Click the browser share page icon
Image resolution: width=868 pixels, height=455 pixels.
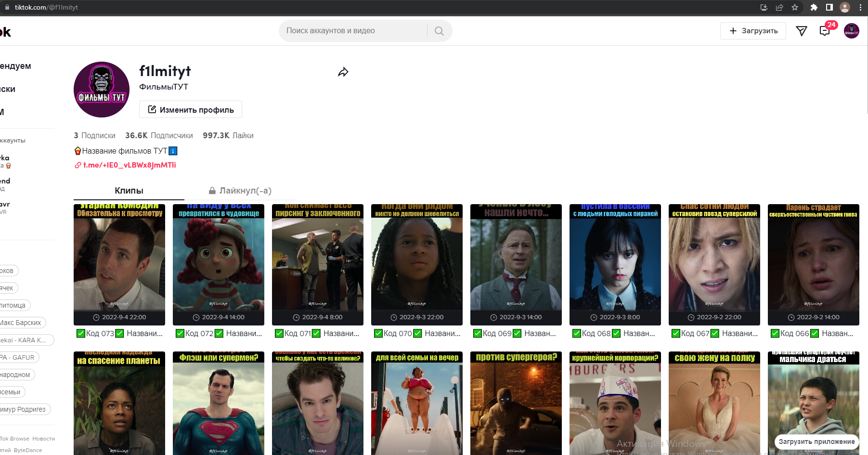pos(779,7)
